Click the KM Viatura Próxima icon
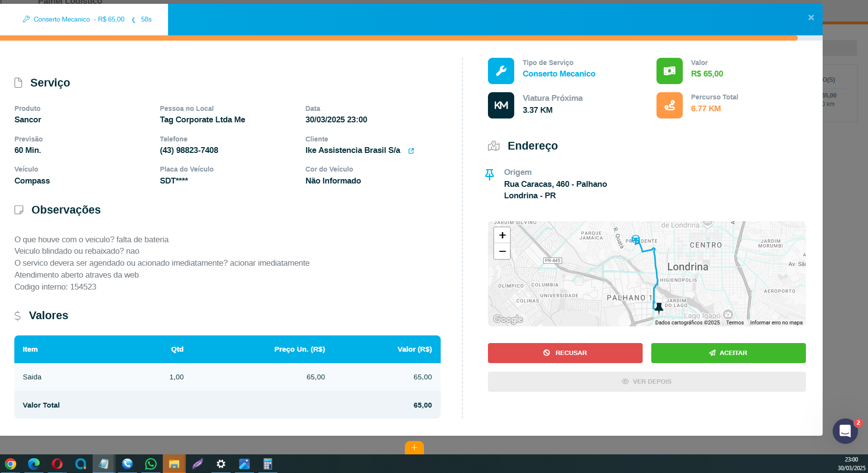The width and height of the screenshot is (868, 473). click(501, 105)
